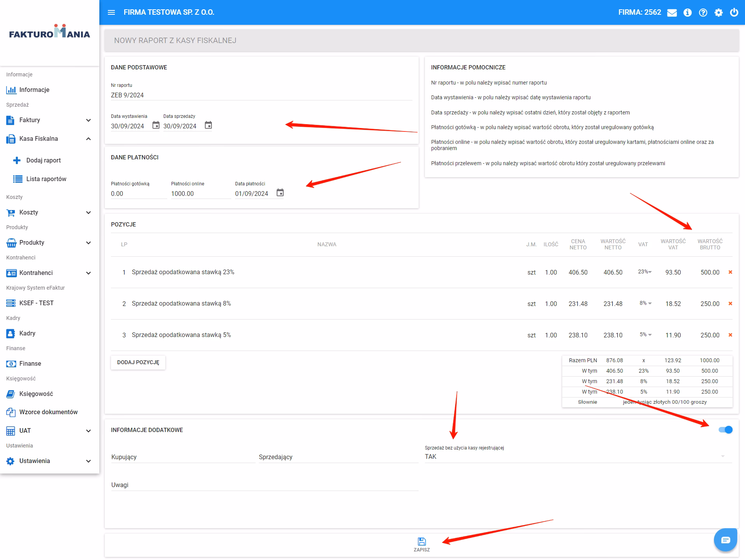
Task: Open Sprzedaż bez użycia kasy rejestrującej dropdown
Action: click(578, 456)
